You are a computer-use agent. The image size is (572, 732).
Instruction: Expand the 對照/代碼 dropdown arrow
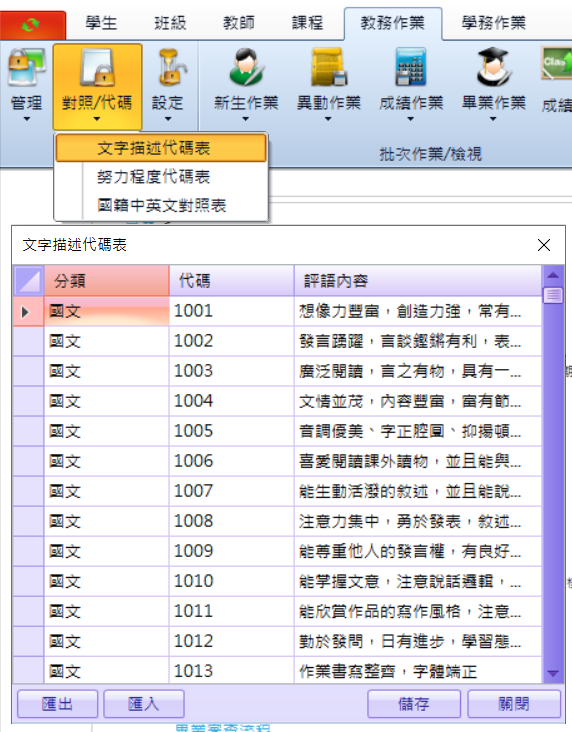[97, 119]
